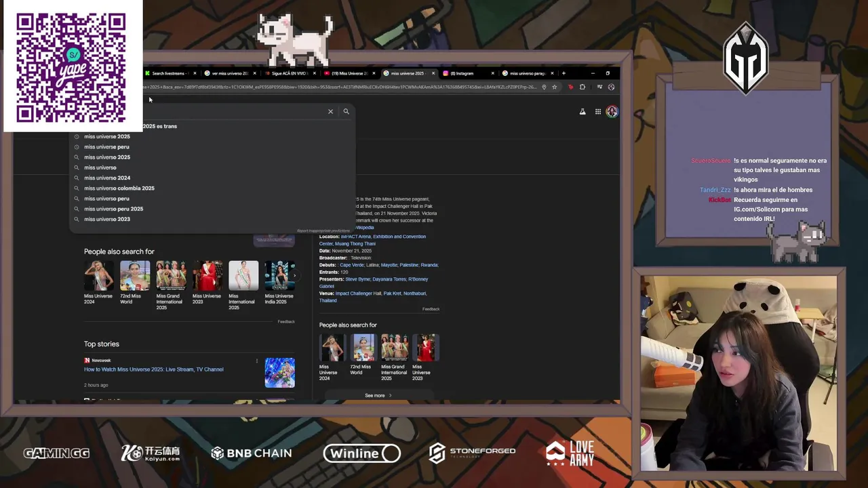Open the Google account avatar menu

(612, 112)
